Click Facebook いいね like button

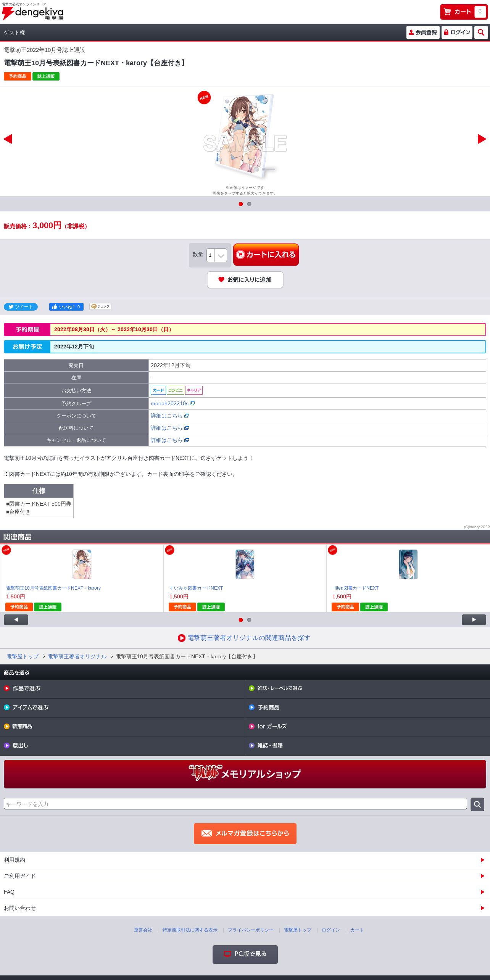click(66, 307)
